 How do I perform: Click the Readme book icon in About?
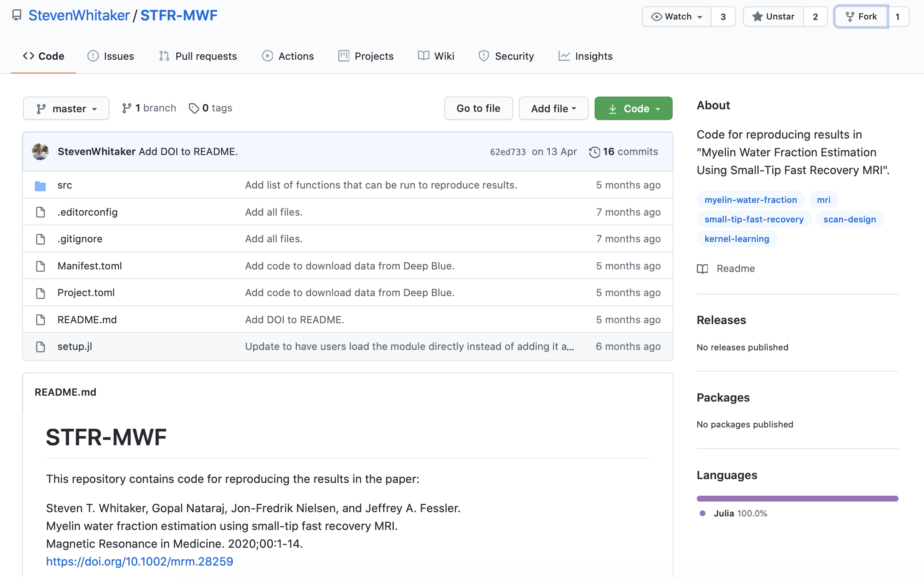702,269
